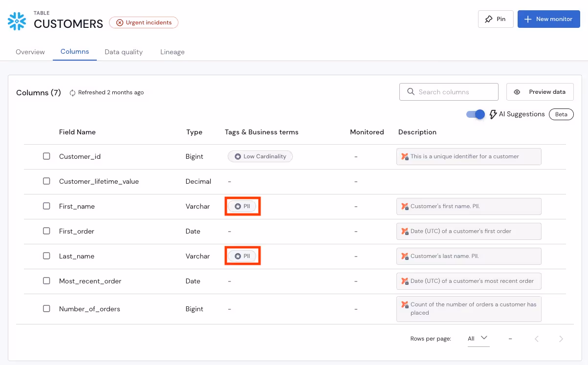The image size is (588, 365).
Task: Click dbt lock icon in Last_name description
Action: pos(405,257)
